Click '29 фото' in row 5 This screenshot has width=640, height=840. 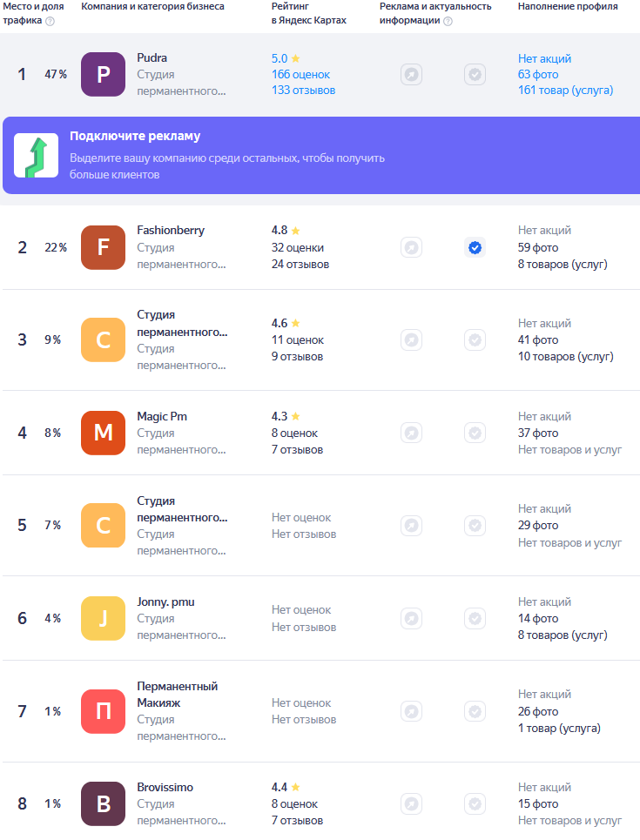538,525
